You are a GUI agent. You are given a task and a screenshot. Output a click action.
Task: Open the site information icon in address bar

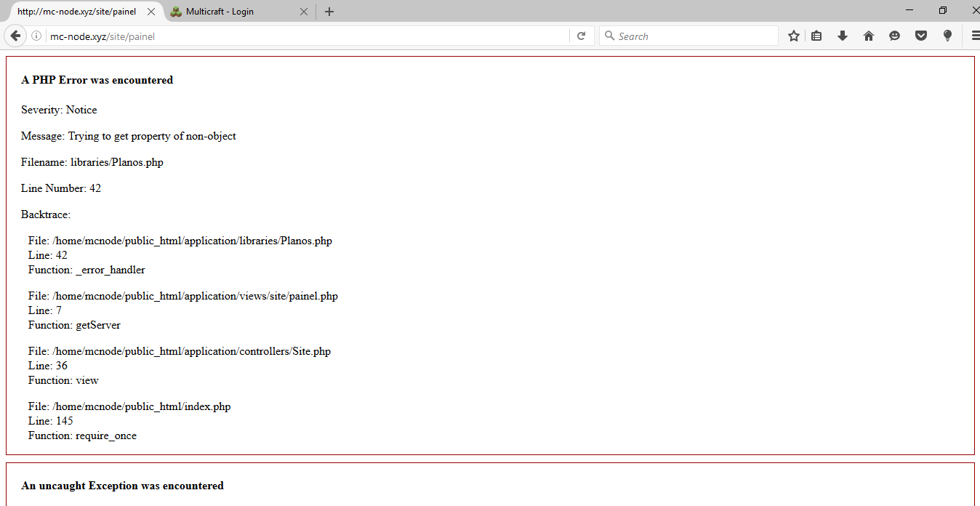(x=36, y=36)
